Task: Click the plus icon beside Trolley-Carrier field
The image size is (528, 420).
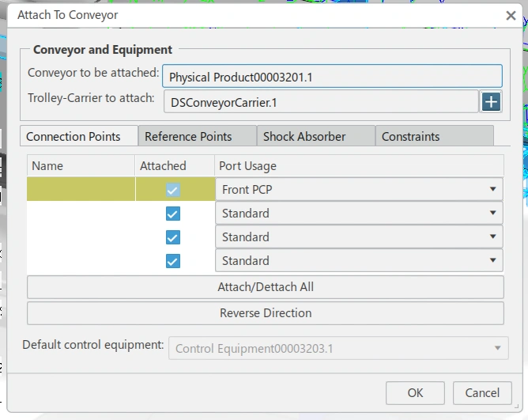Action: (491, 102)
